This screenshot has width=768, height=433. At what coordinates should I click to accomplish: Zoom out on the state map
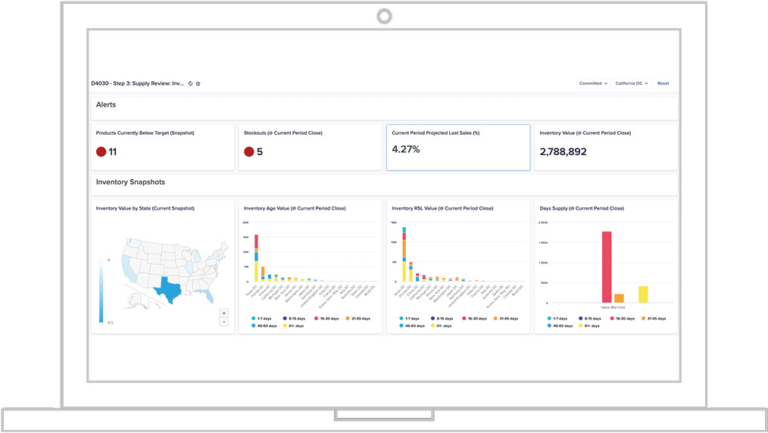coord(224,322)
